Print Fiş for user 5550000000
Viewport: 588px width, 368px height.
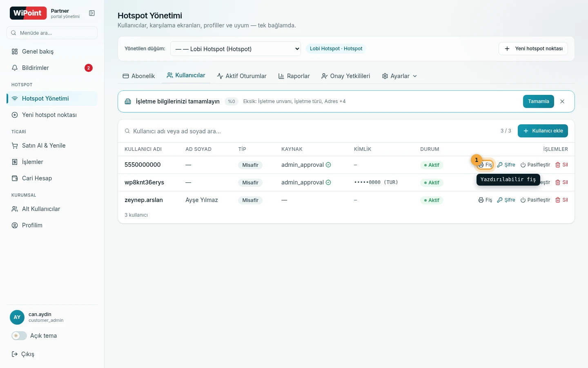pos(485,165)
